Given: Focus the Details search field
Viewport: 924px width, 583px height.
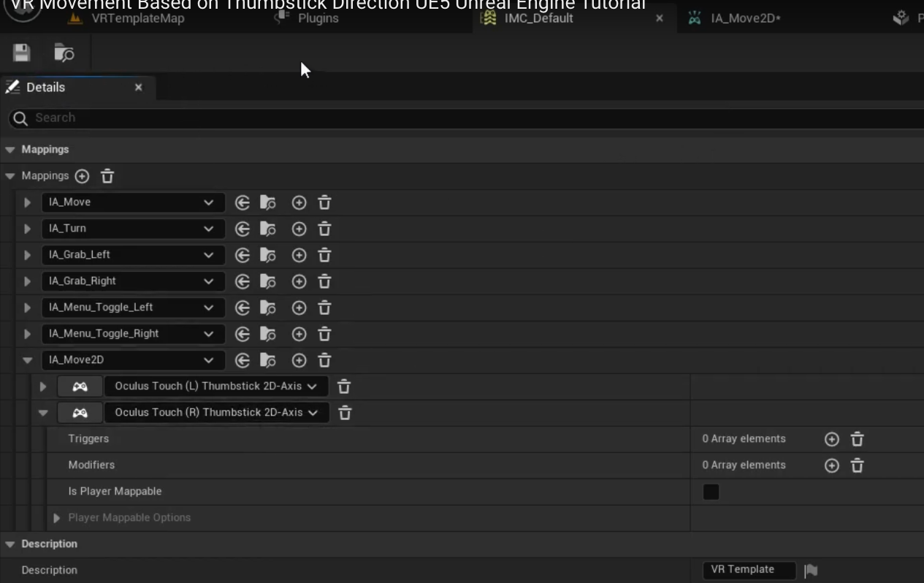Looking at the screenshot, I should [x=467, y=118].
